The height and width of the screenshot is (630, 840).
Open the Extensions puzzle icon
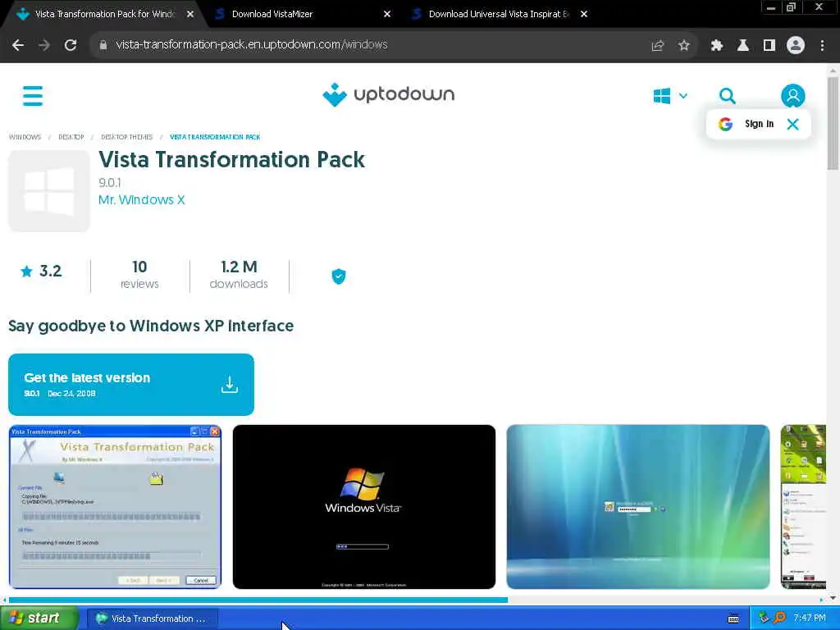tap(717, 46)
